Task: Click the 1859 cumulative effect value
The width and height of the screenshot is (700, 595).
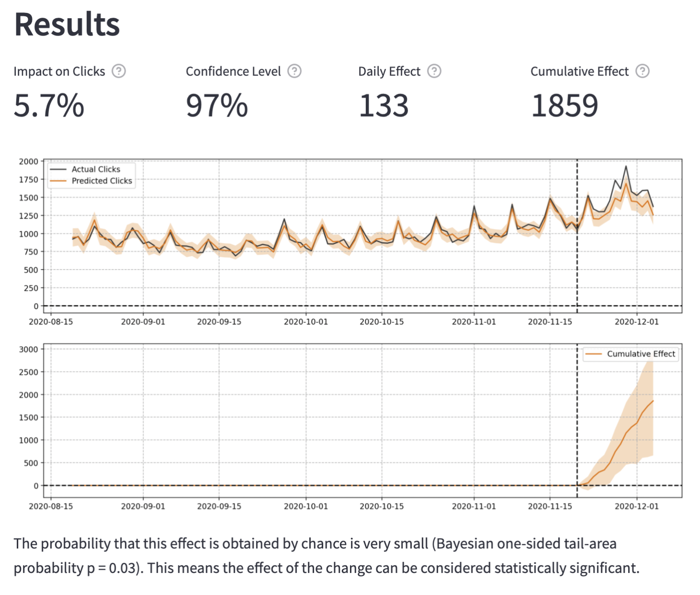Action: [564, 106]
